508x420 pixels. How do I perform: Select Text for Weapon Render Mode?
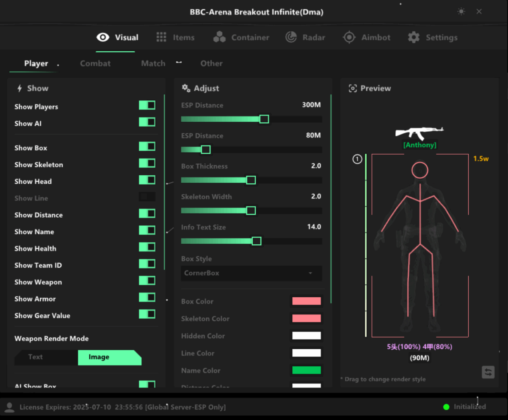click(36, 357)
